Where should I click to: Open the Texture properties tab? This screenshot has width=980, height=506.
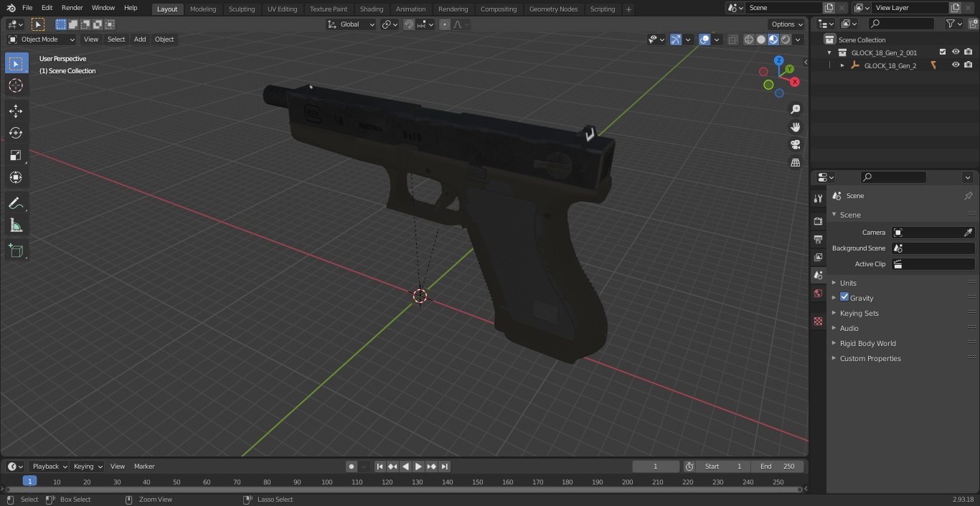click(x=818, y=321)
